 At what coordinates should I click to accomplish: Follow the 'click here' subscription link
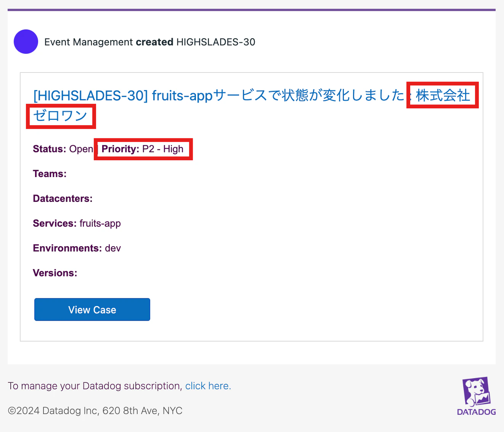208,386
